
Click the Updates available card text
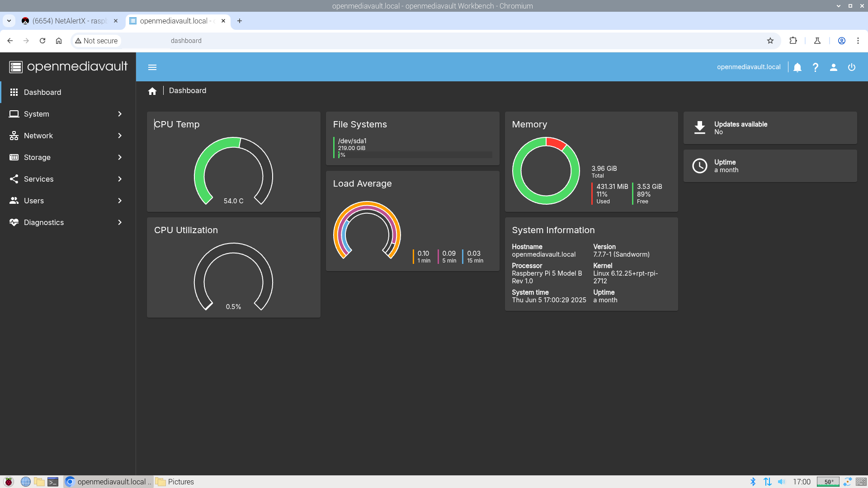point(741,128)
